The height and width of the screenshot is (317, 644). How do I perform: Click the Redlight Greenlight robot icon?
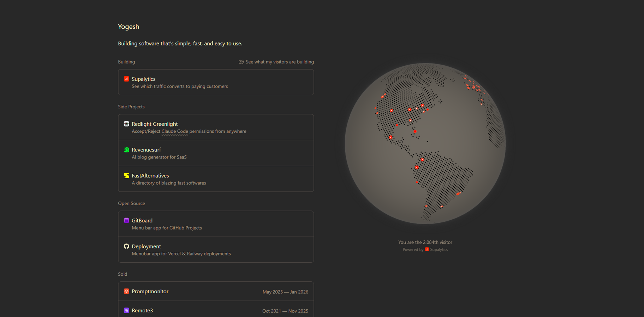click(126, 124)
